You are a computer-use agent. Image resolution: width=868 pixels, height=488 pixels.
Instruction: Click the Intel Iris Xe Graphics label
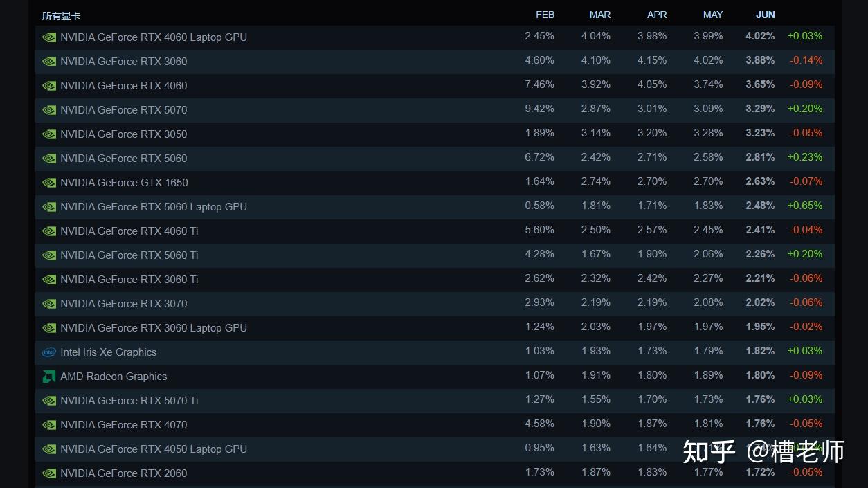click(x=109, y=352)
